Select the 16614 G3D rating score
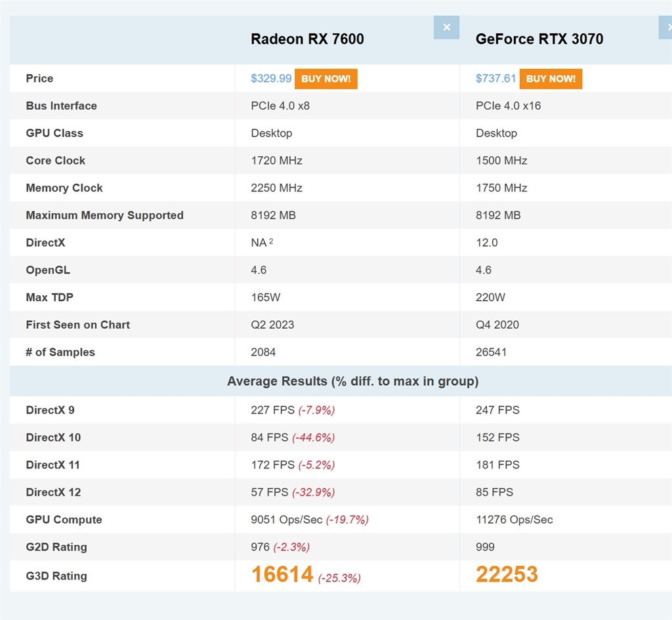Screen dimensions: 672x620 pyautogui.click(x=282, y=575)
